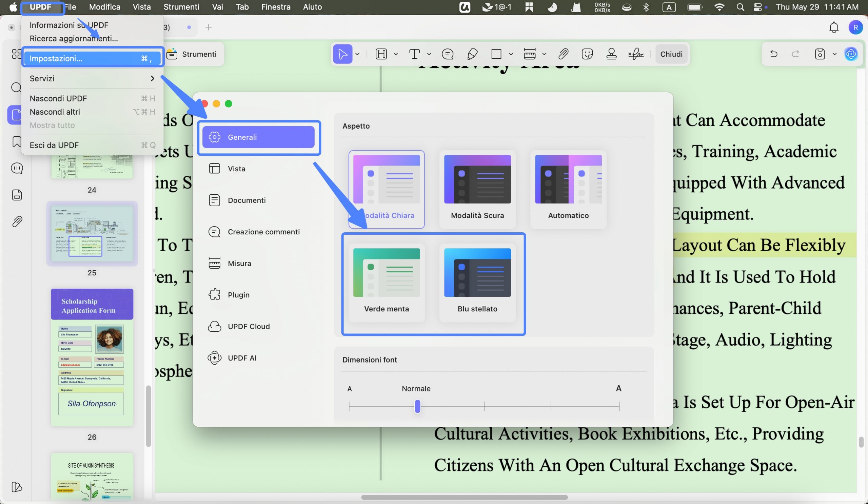The image size is (868, 504).
Task: Open the Aiuto menu
Action: pos(312,7)
